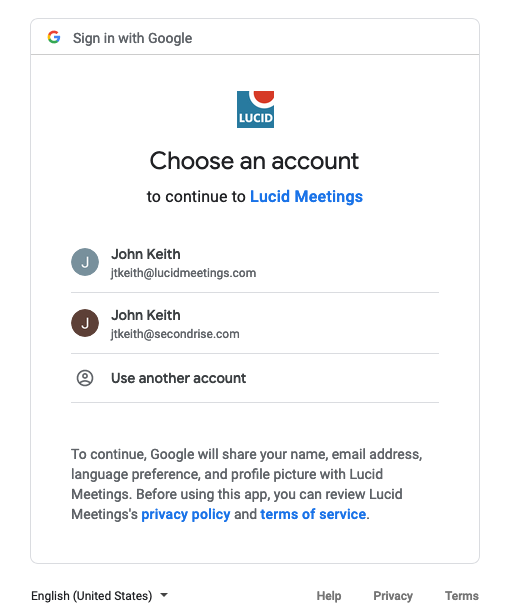Click the brown J avatar for secondrise account
The image size is (523, 615).
[85, 323]
